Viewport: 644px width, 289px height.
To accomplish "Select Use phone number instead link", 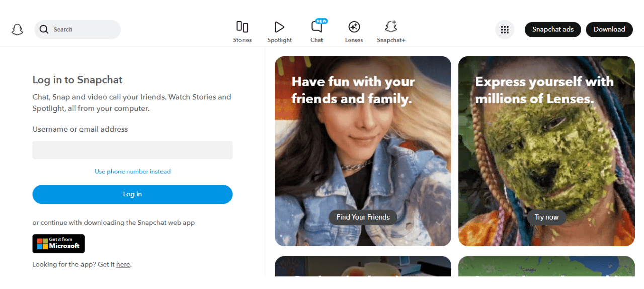I will [x=133, y=172].
